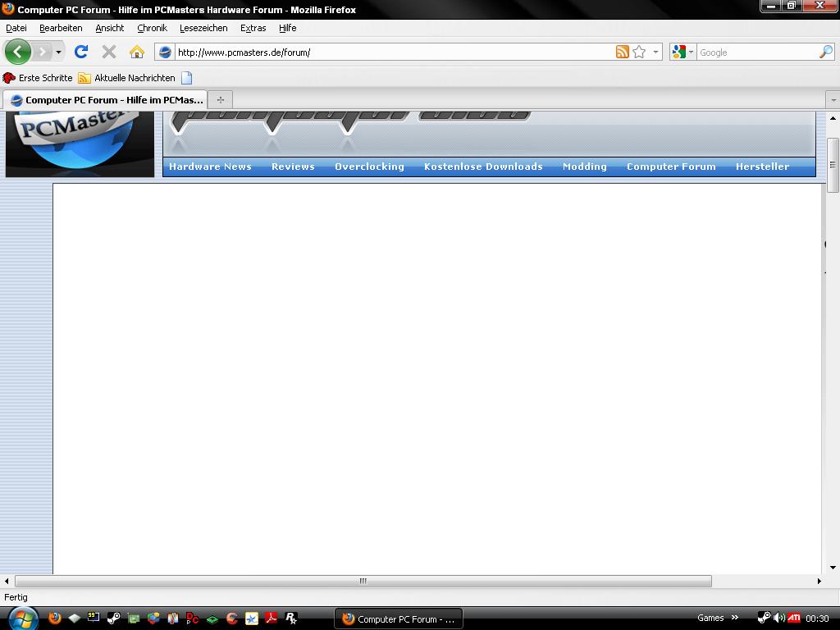Reload the page with the refresh icon
The width and height of the screenshot is (840, 630).
tap(80, 52)
